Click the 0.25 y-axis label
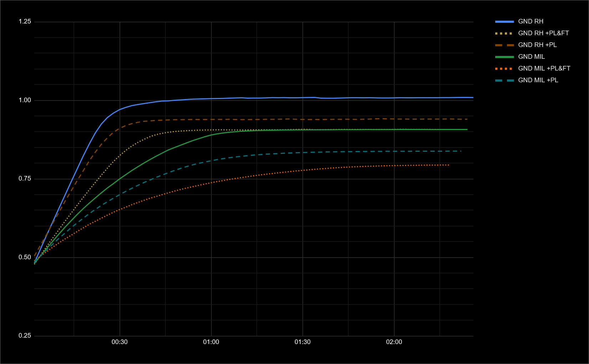This screenshot has height=364, width=589. [25, 336]
